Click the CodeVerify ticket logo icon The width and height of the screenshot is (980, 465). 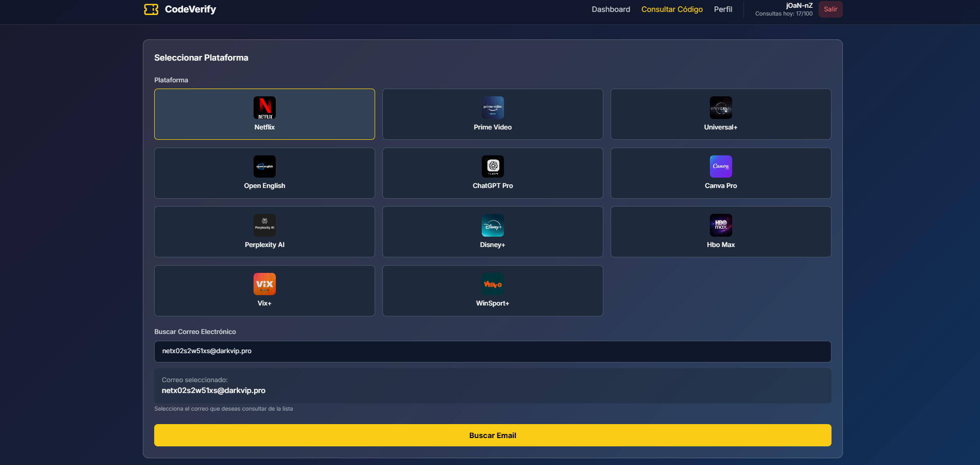tap(151, 9)
